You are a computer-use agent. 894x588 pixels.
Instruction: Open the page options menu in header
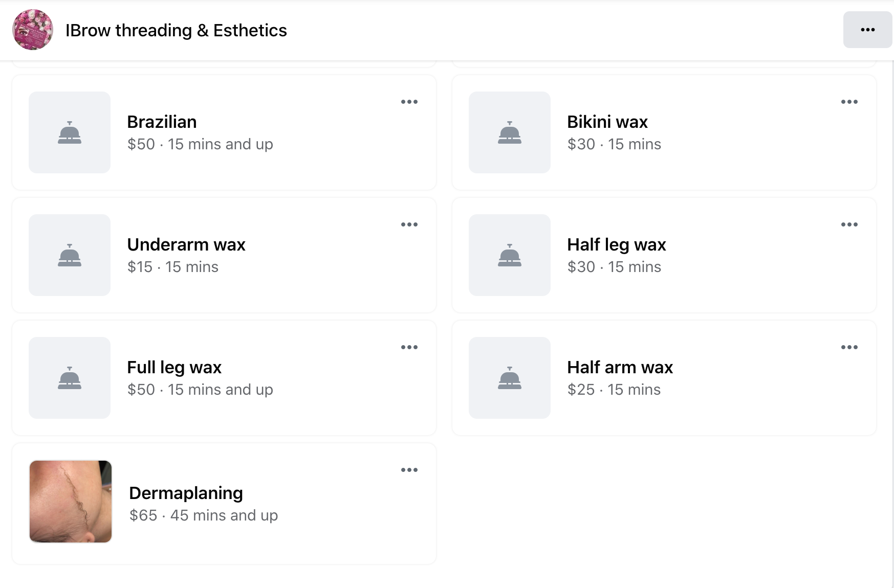(x=867, y=30)
